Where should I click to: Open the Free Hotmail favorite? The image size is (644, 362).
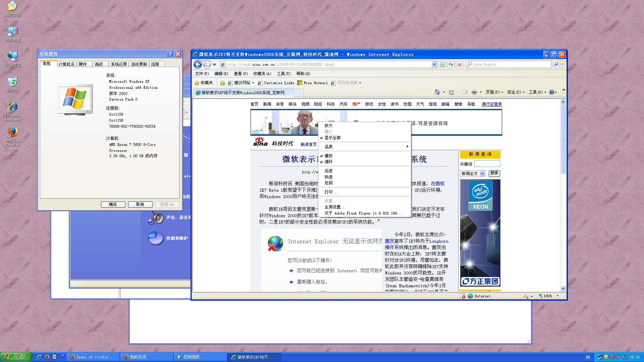[x=312, y=83]
